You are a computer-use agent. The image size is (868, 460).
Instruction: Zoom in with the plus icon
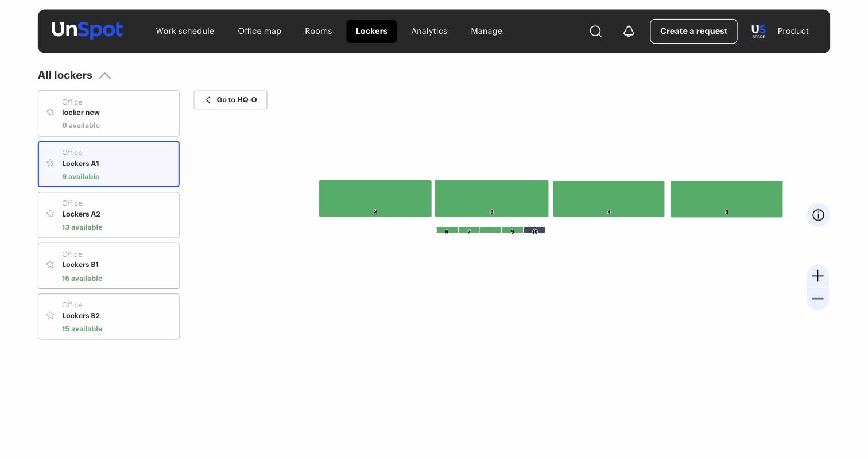click(817, 276)
